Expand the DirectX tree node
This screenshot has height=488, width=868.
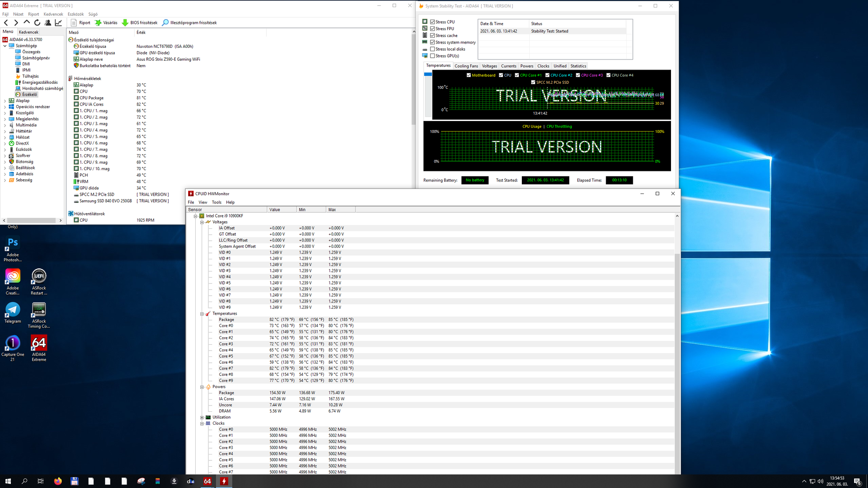[5, 143]
